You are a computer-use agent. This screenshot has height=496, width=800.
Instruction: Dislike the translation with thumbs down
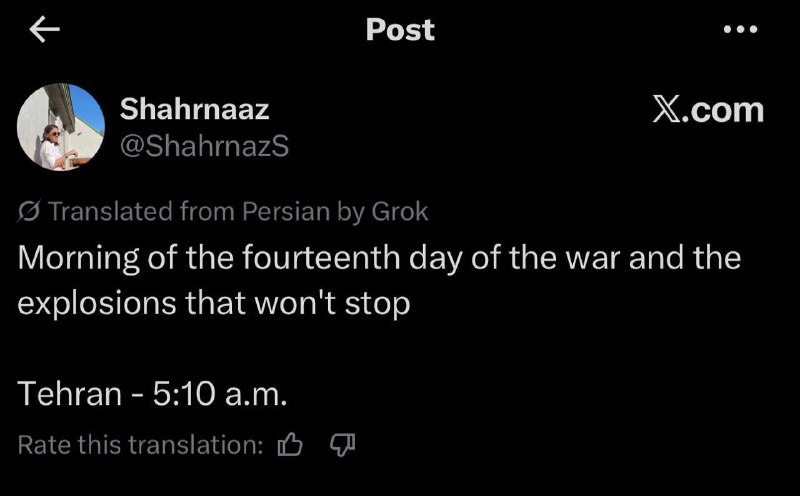click(340, 445)
